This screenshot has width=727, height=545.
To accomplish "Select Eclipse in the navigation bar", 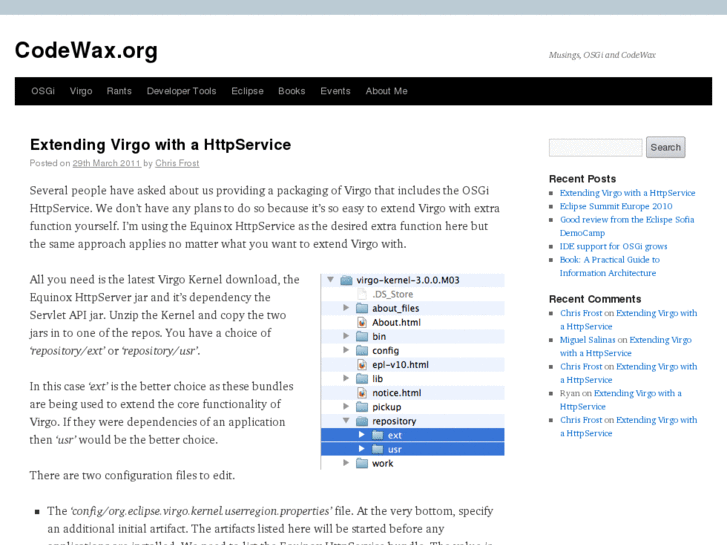I will point(247,91).
